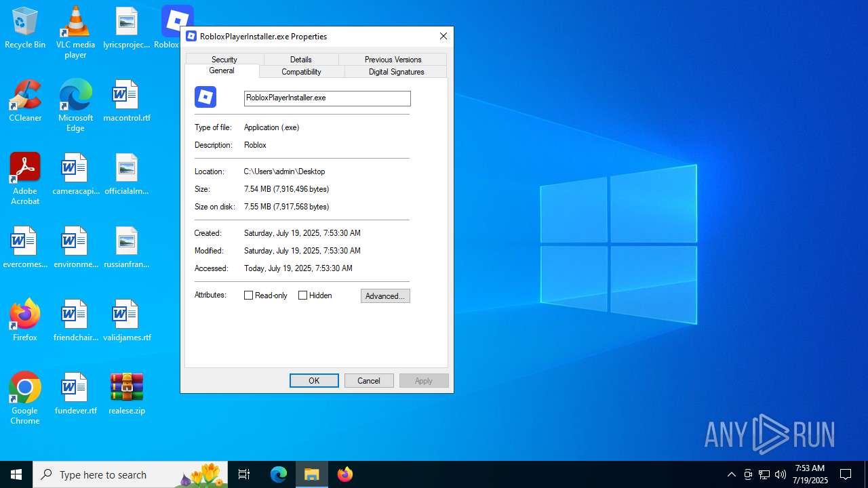Select the cameracapi document icon
The image size is (868, 488).
(x=75, y=174)
